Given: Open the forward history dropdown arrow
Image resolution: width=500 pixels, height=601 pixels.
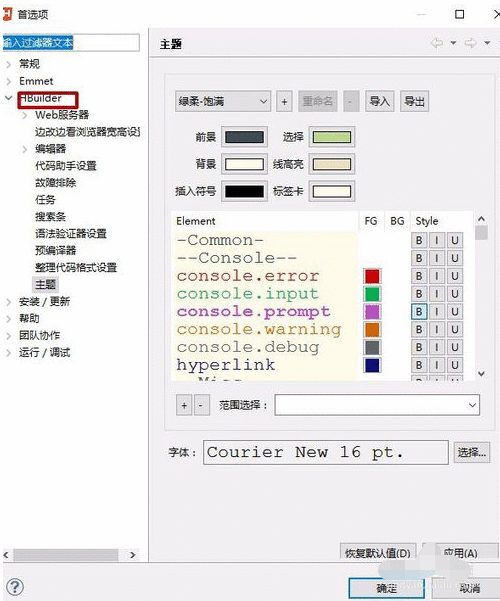Looking at the screenshot, I should 487,43.
